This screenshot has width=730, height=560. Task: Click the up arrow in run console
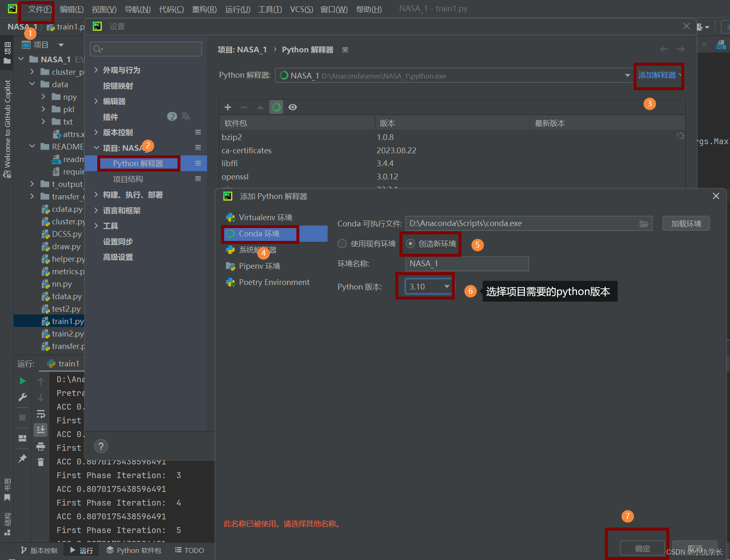click(41, 381)
